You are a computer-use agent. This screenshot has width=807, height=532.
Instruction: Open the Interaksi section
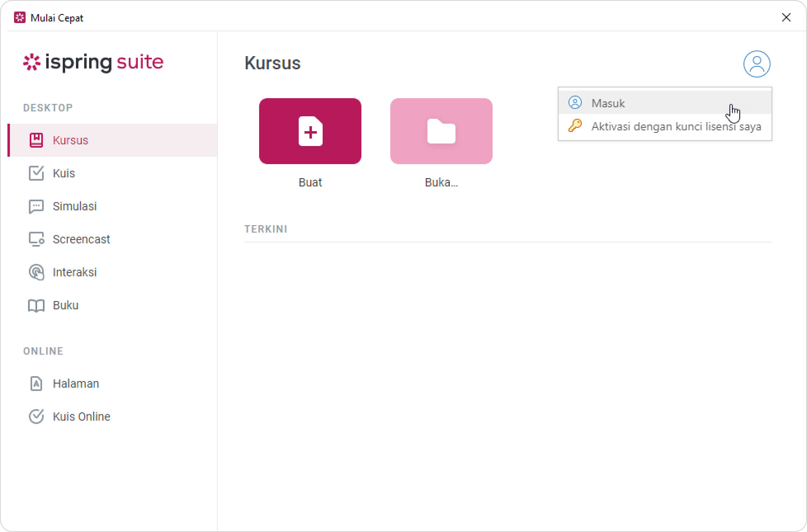tap(113, 272)
